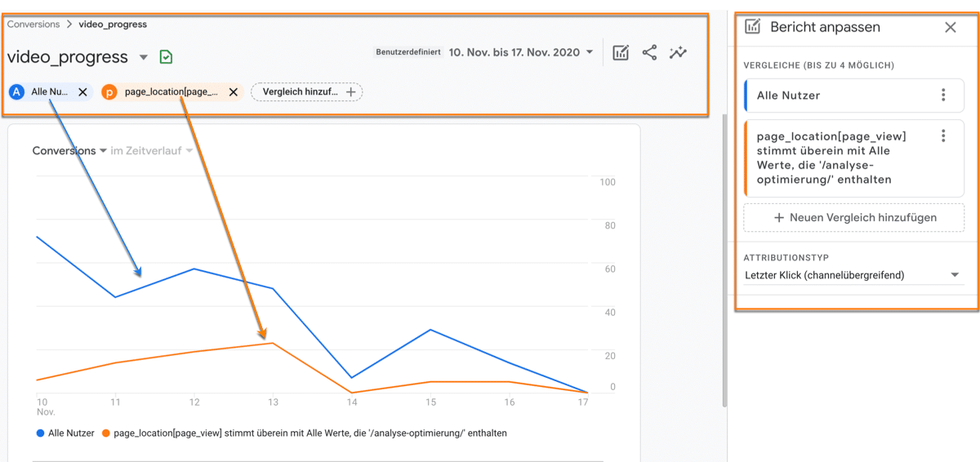Open the insights sparkline icon
Image resolution: width=980 pixels, height=462 pixels.
tap(678, 53)
